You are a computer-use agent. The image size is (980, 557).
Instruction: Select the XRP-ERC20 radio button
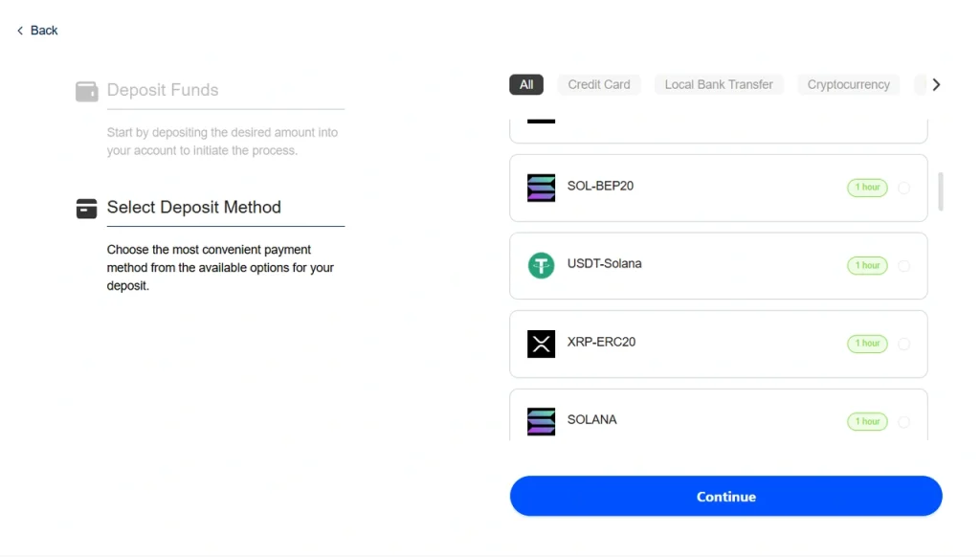point(903,344)
